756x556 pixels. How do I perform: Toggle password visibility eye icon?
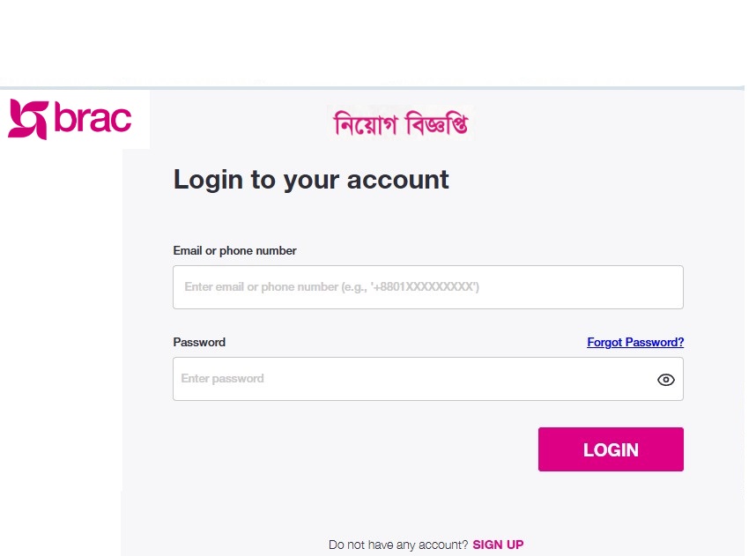pyautogui.click(x=665, y=380)
